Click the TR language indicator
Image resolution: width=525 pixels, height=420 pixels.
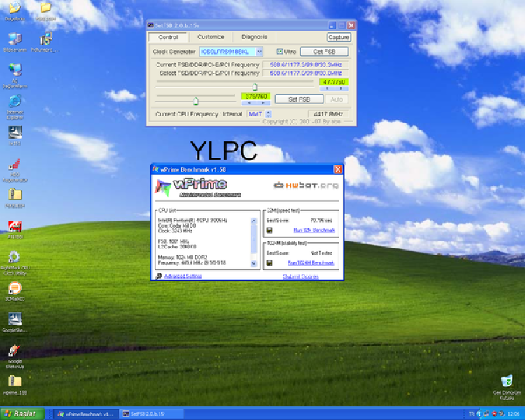471,414
